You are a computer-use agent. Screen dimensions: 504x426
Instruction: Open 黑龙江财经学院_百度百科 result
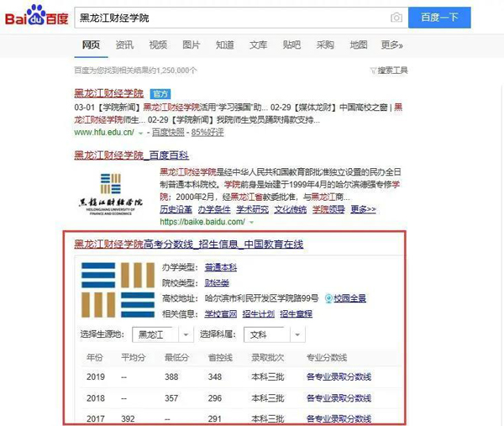click(x=132, y=155)
